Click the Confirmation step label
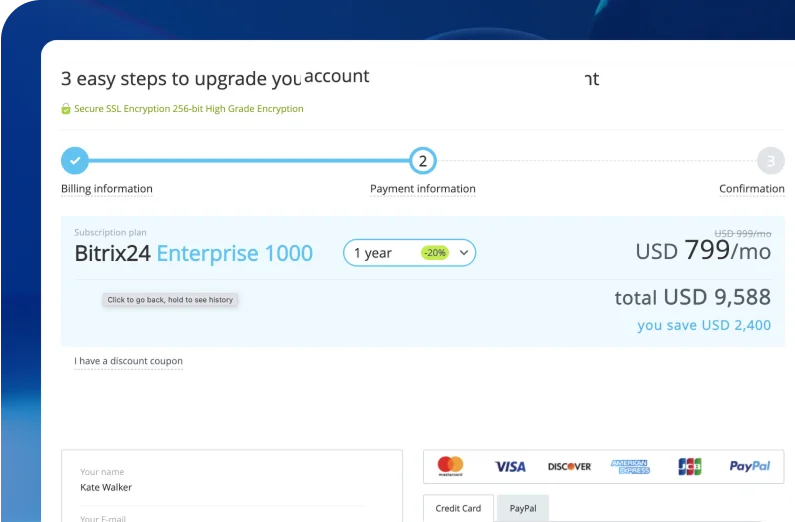This screenshot has width=795, height=522. (x=751, y=189)
